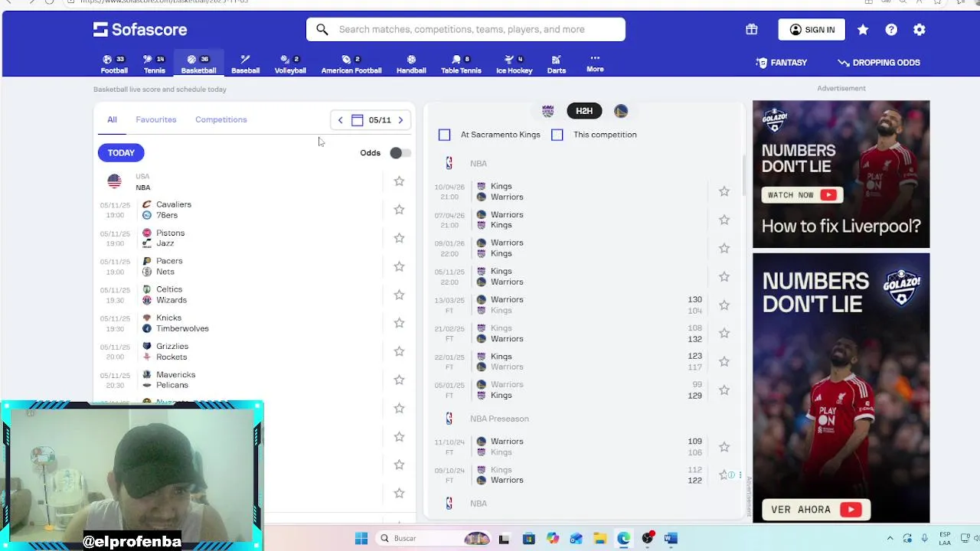Star the USA NBA league row
This screenshot has height=551, width=980.
pyautogui.click(x=399, y=181)
